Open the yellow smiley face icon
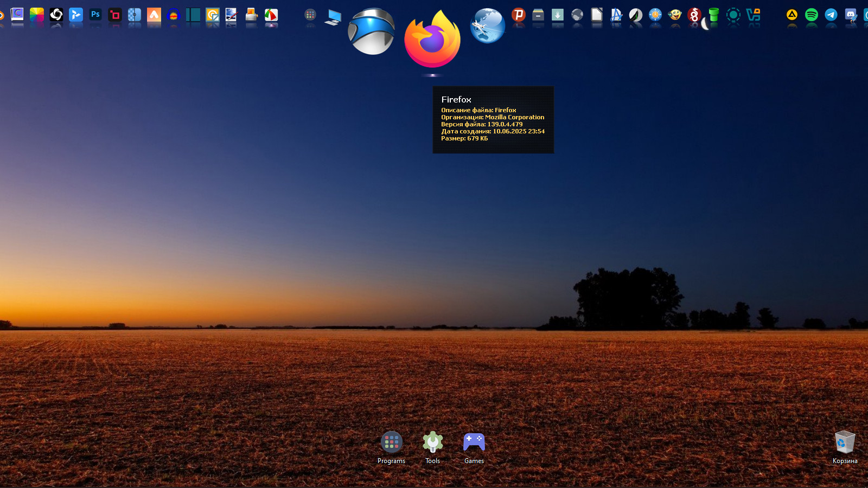868x488 pixels. (675, 15)
